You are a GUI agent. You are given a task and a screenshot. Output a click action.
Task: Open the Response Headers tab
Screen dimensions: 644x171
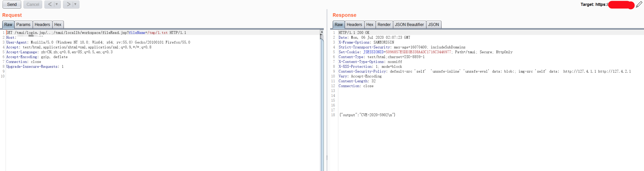point(354,25)
